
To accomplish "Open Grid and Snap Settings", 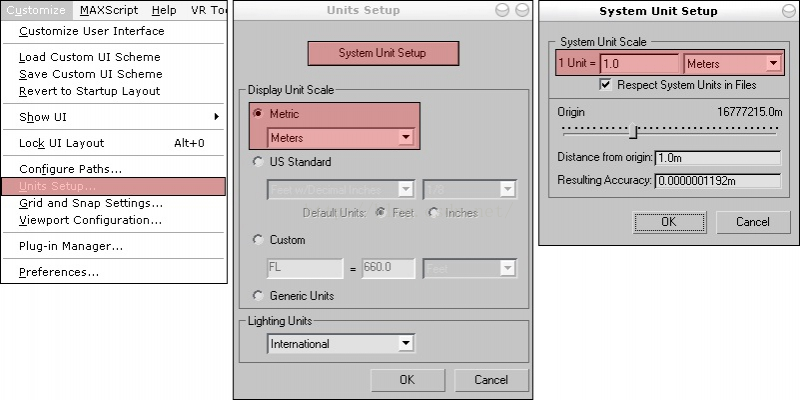I will coord(90,203).
